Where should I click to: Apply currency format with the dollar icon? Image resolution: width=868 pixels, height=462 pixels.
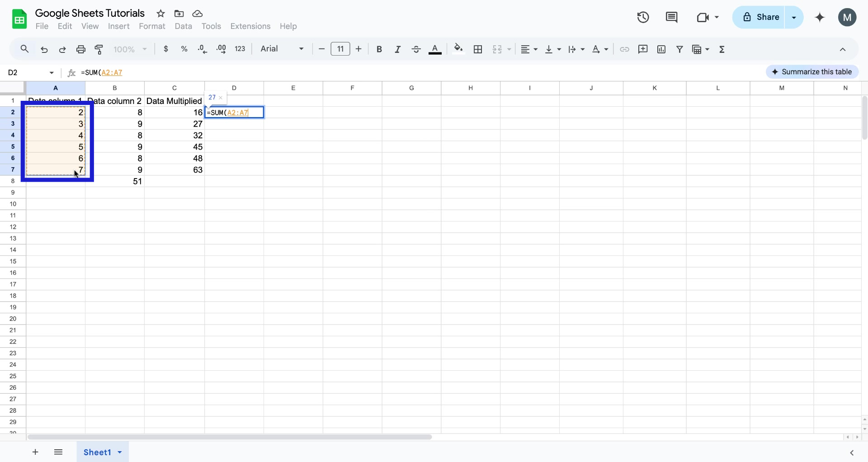(x=166, y=49)
